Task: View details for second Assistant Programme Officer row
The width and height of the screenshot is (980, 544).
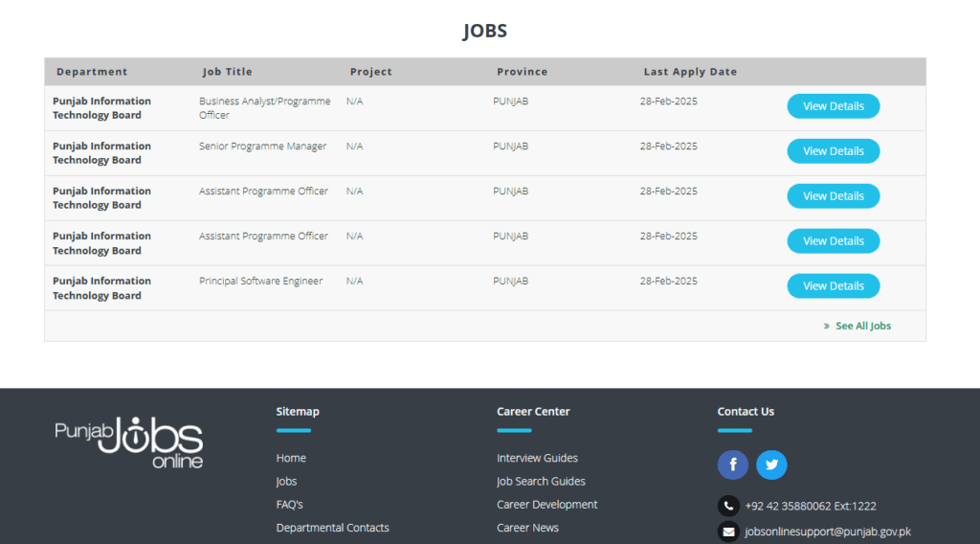Action: pos(834,241)
